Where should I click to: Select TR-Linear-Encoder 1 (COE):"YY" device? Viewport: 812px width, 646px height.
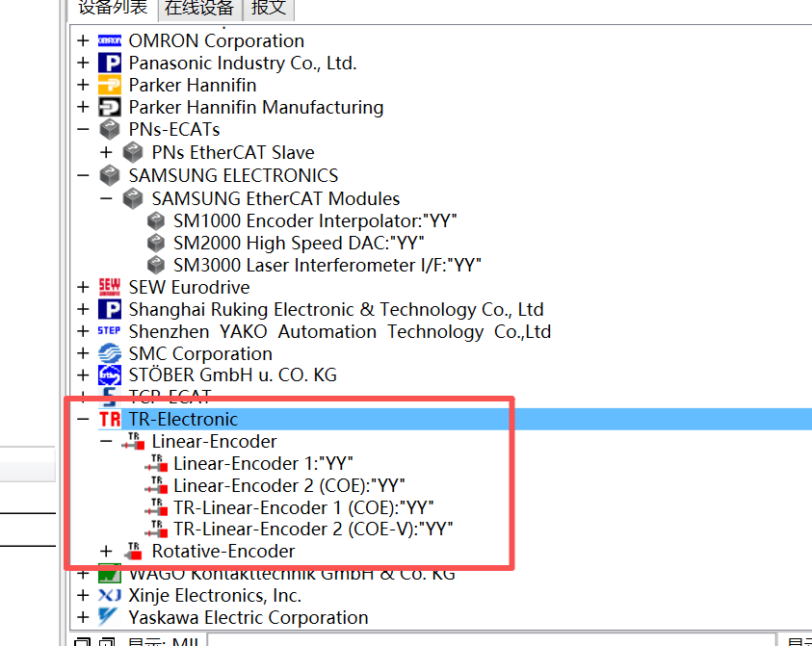303,507
